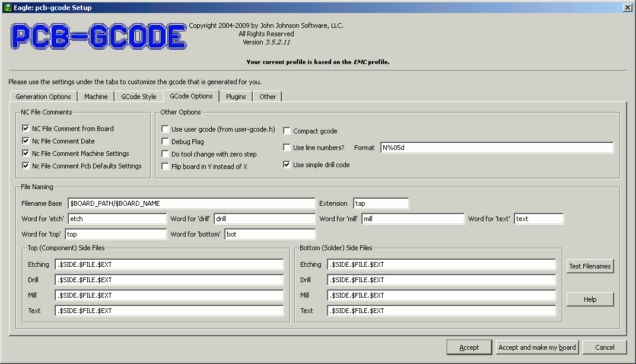This screenshot has height=364, width=636.
Task: Open Help for file naming
Action: tap(590, 299)
